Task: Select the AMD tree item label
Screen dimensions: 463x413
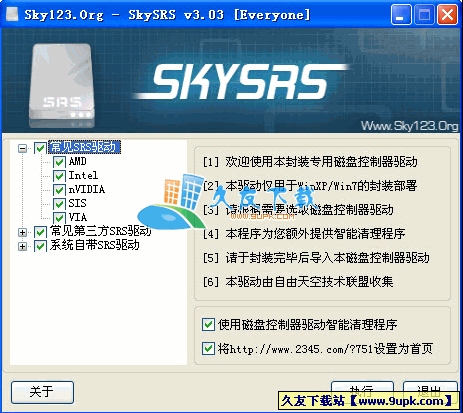Action: tap(78, 162)
